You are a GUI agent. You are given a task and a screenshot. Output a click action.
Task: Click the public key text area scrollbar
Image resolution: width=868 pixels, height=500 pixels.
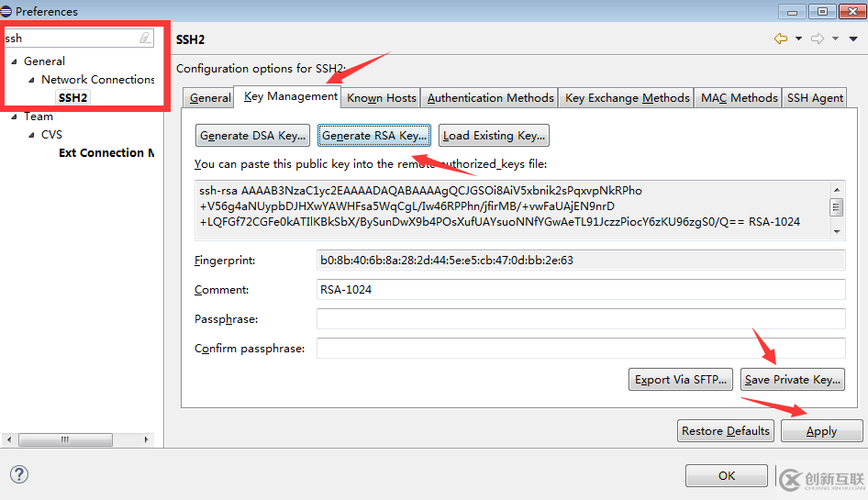tap(836, 208)
